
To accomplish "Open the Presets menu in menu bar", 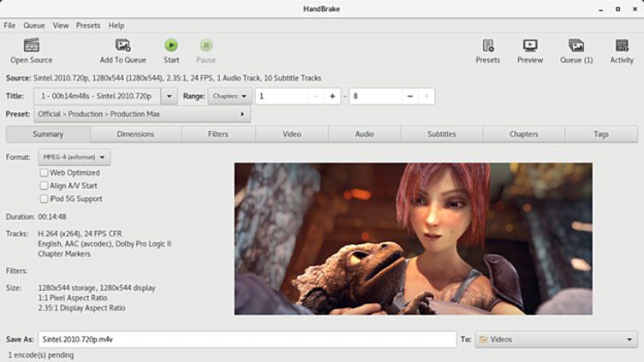I will point(87,26).
